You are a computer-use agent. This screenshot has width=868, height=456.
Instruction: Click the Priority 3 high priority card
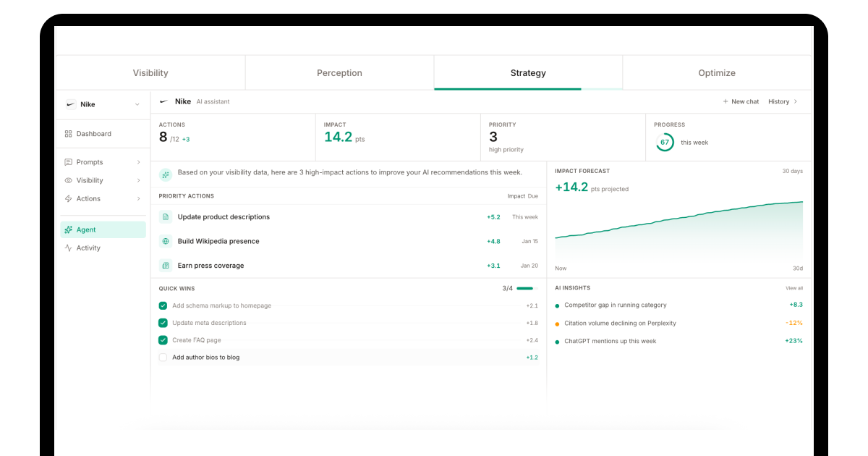(563, 138)
